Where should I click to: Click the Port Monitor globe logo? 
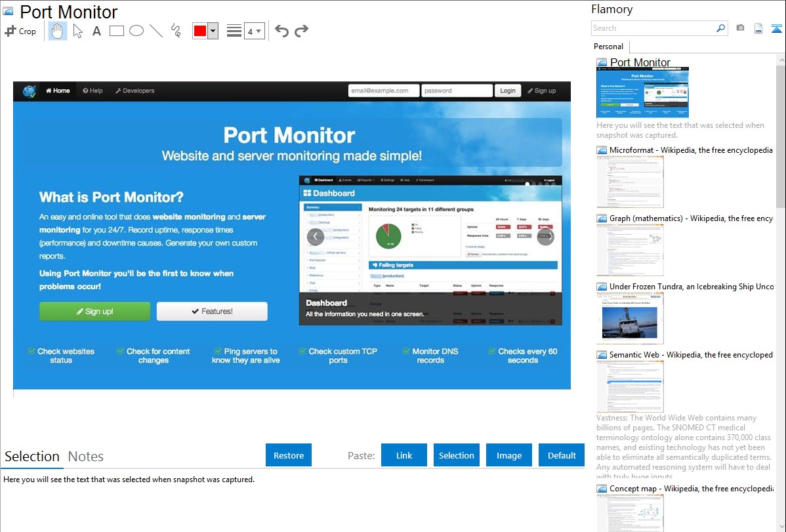point(29,91)
